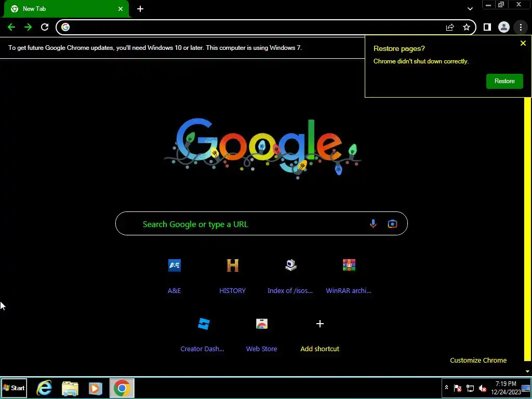Open the network status tray icon
Image resolution: width=532 pixels, height=399 pixels.
pos(470,388)
